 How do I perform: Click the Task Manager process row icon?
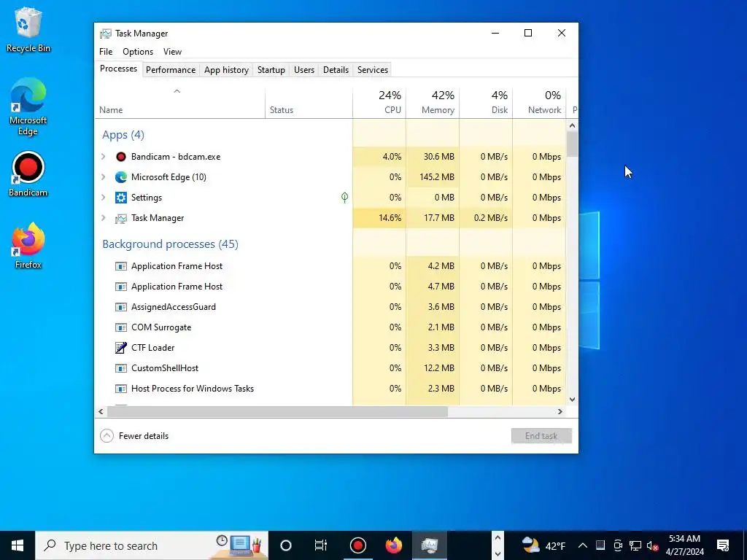pyautogui.click(x=121, y=218)
